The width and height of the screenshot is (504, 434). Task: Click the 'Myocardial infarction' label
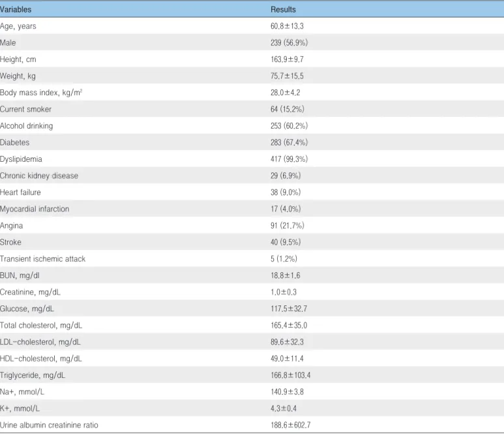(x=35, y=209)
